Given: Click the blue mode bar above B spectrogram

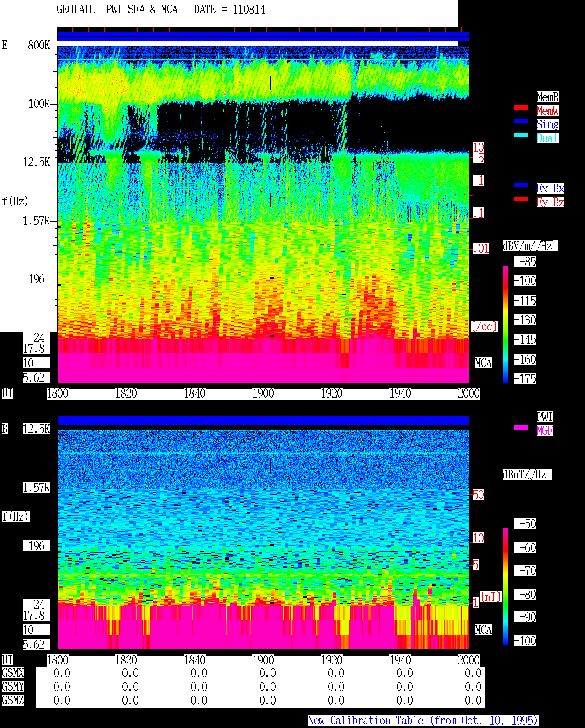Looking at the screenshot, I should click(263, 420).
